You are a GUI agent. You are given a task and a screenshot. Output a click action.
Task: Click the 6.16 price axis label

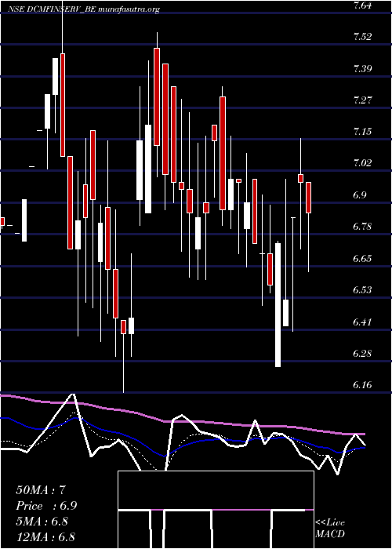coord(362,385)
